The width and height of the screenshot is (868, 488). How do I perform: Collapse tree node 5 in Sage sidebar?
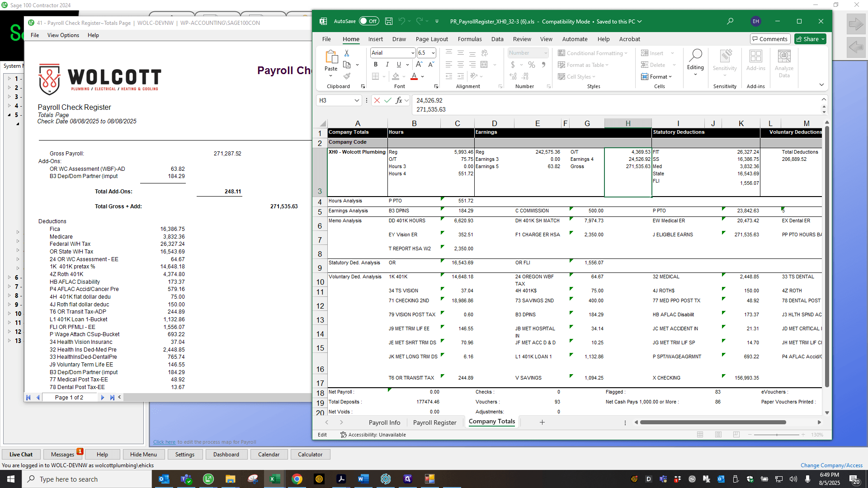(x=9, y=115)
